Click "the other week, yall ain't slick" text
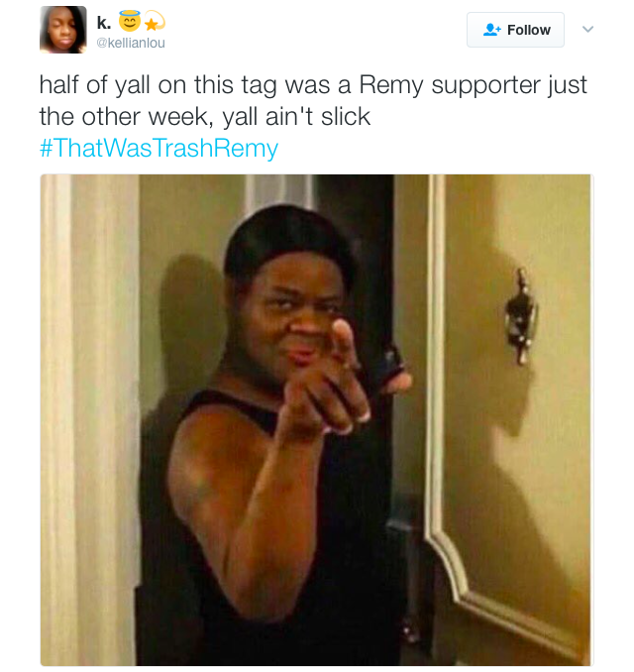The height and width of the screenshot is (672, 634). click(x=205, y=116)
